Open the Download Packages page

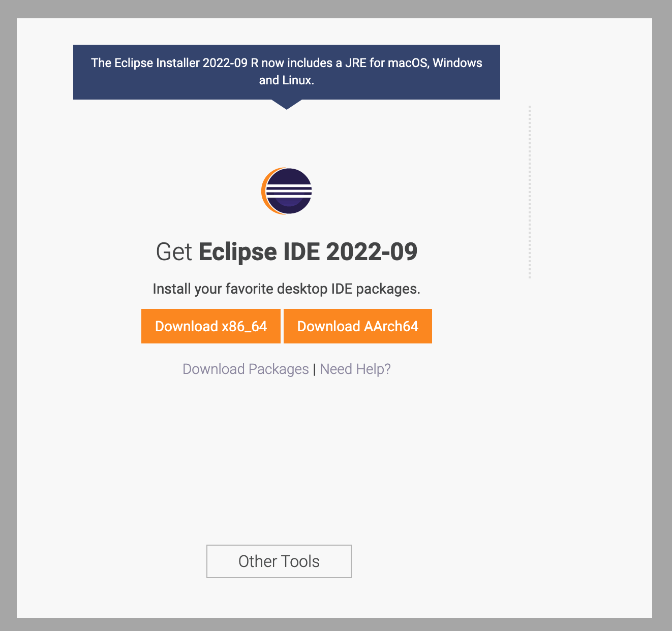245,369
